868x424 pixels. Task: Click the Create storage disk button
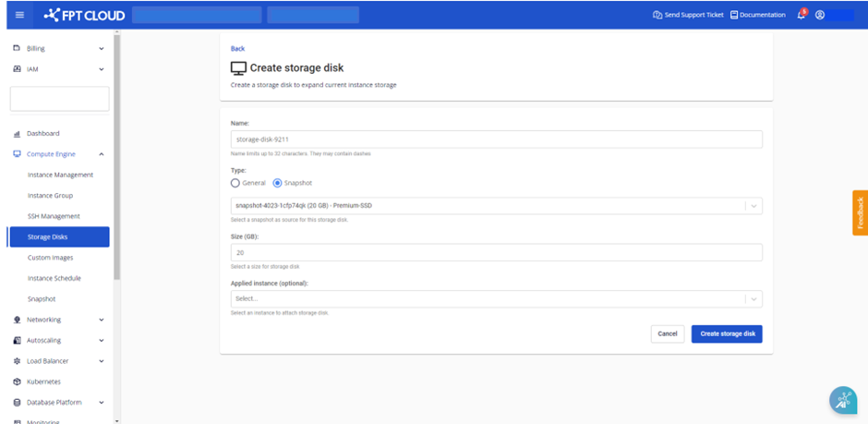[x=726, y=333]
